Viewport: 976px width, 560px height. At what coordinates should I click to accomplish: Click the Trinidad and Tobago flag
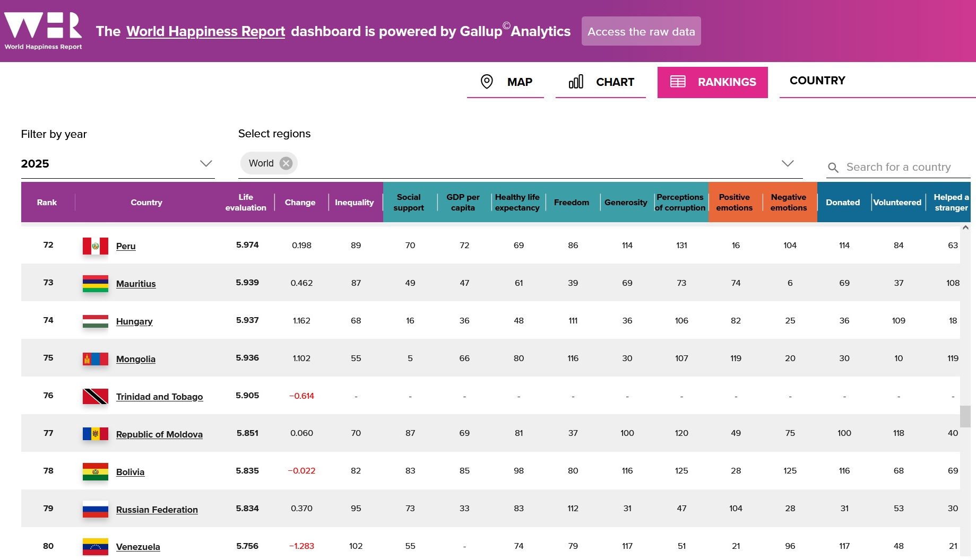tap(96, 396)
